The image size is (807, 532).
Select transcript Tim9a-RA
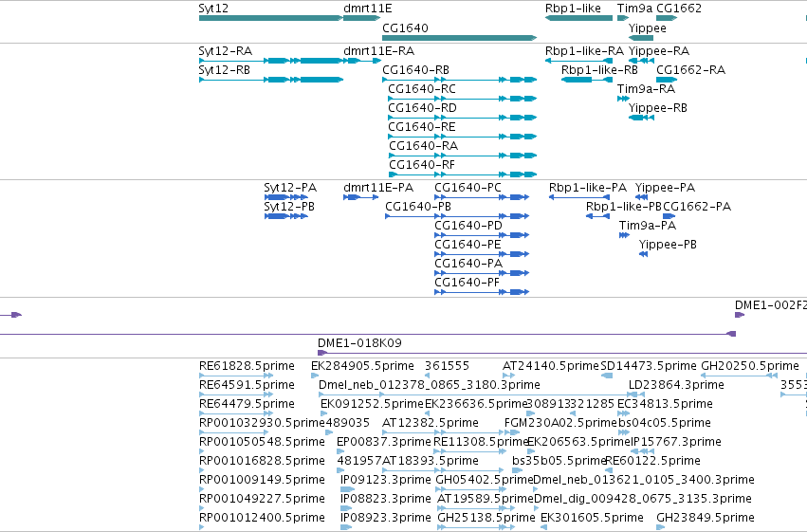623,99
